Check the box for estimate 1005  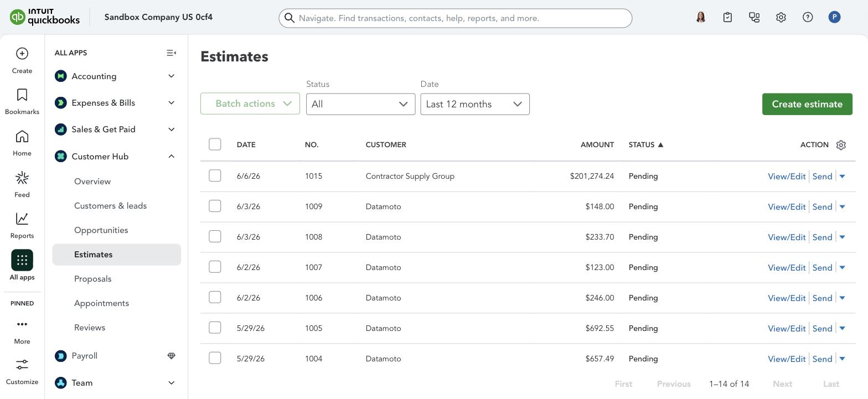pos(215,328)
